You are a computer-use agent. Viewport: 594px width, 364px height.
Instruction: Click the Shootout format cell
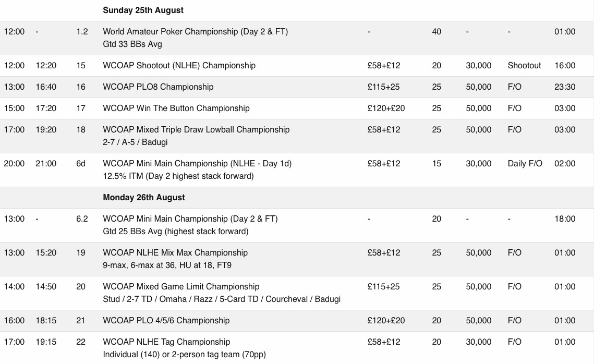[x=524, y=66]
